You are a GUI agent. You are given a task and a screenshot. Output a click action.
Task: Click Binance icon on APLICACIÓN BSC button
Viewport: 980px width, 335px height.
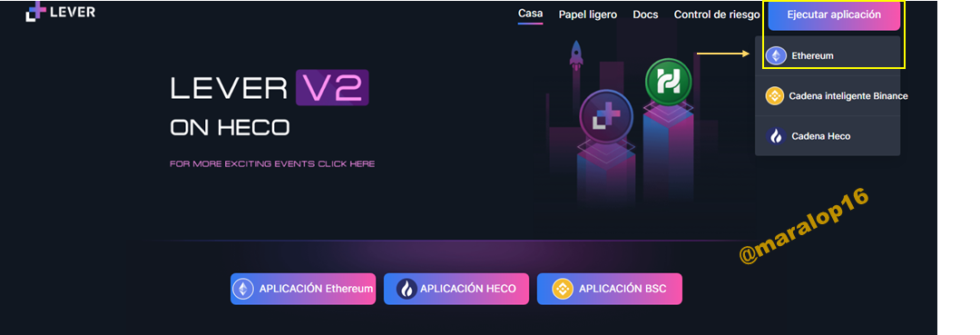(x=563, y=289)
